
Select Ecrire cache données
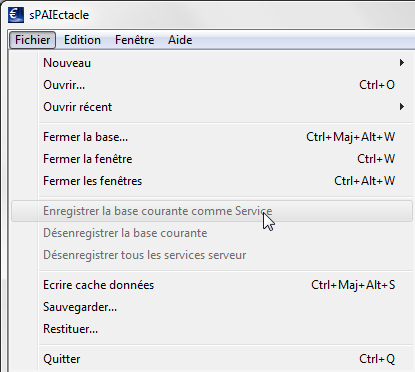(x=212, y=285)
